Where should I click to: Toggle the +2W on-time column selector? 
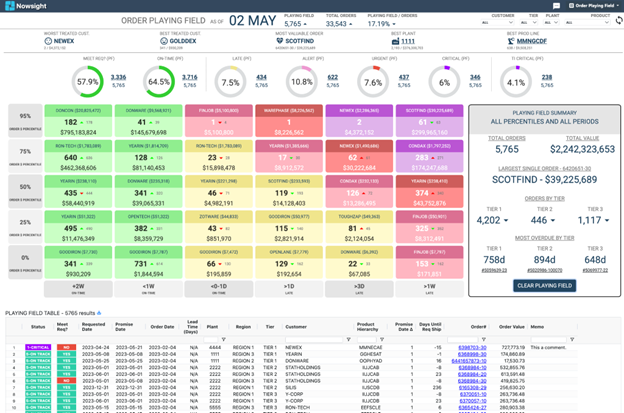click(x=77, y=285)
